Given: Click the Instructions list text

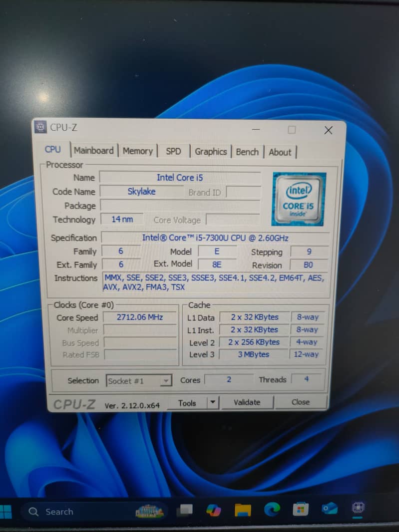Looking at the screenshot, I should pyautogui.click(x=215, y=282).
